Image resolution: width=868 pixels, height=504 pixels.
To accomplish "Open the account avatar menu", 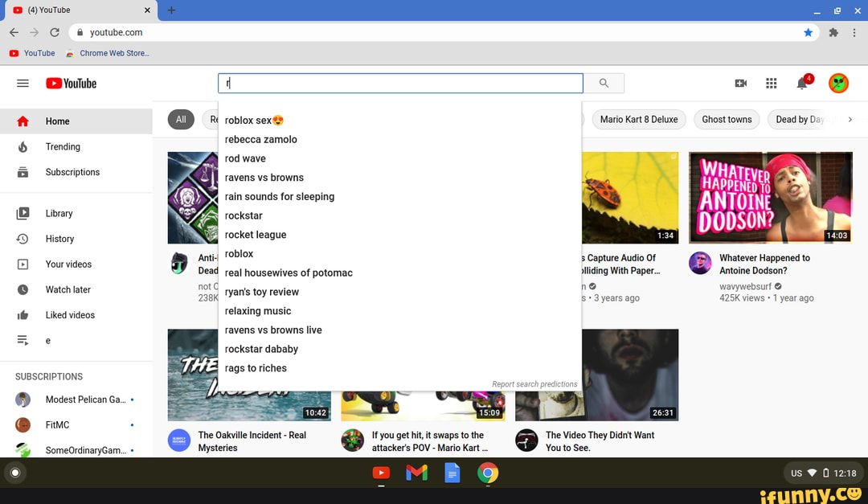I will [838, 84].
